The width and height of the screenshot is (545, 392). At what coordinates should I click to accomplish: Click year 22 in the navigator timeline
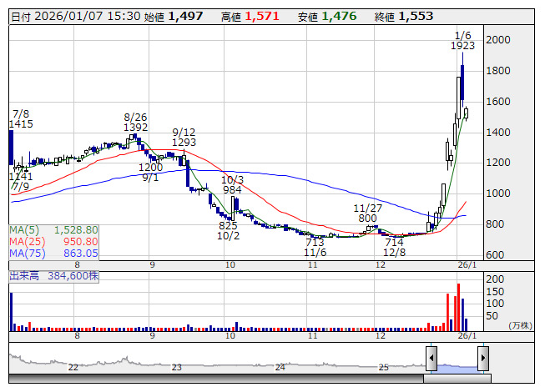pyautogui.click(x=73, y=367)
